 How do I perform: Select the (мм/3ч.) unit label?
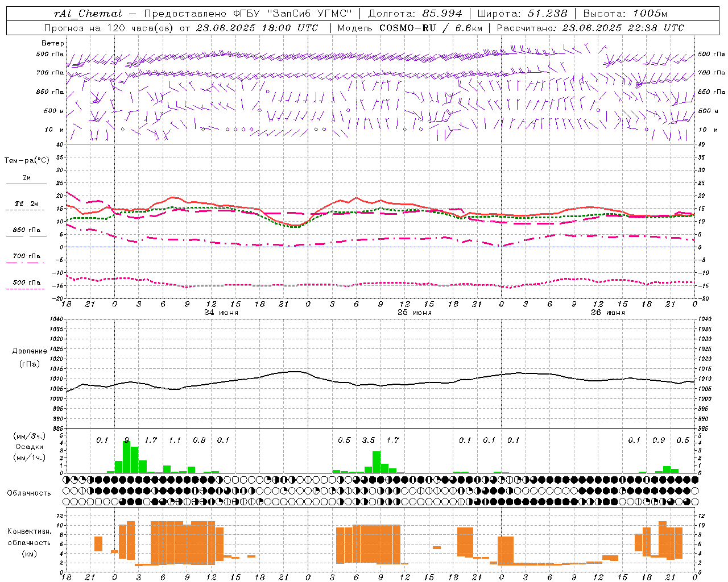pos(29,436)
